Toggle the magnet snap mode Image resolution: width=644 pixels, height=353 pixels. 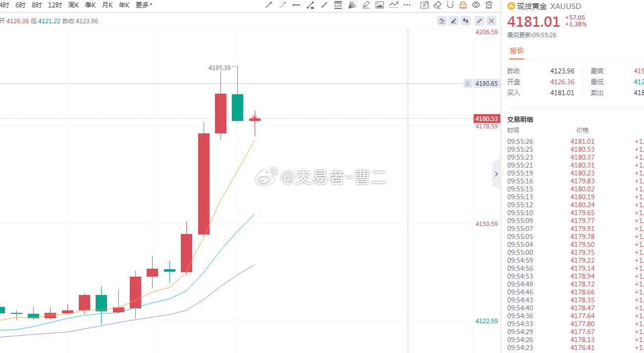click(x=450, y=5)
